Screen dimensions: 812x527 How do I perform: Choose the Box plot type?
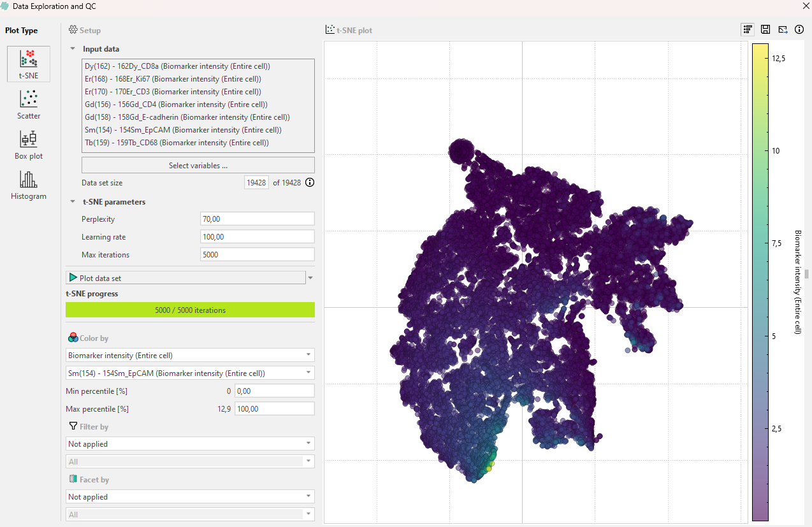[x=29, y=145]
